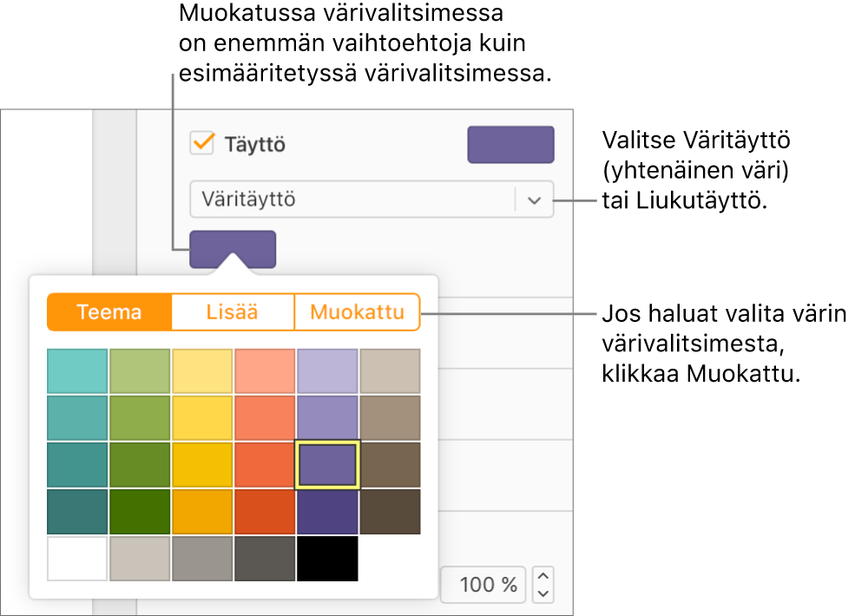Select the medium teal swatch in the second row
Viewport: 855px width, 616px height.
tap(77, 418)
